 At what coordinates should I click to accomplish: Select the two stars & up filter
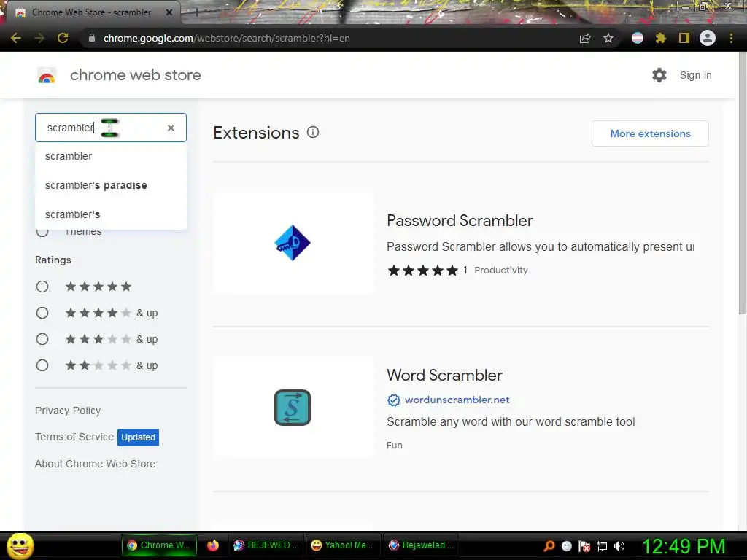pyautogui.click(x=42, y=365)
